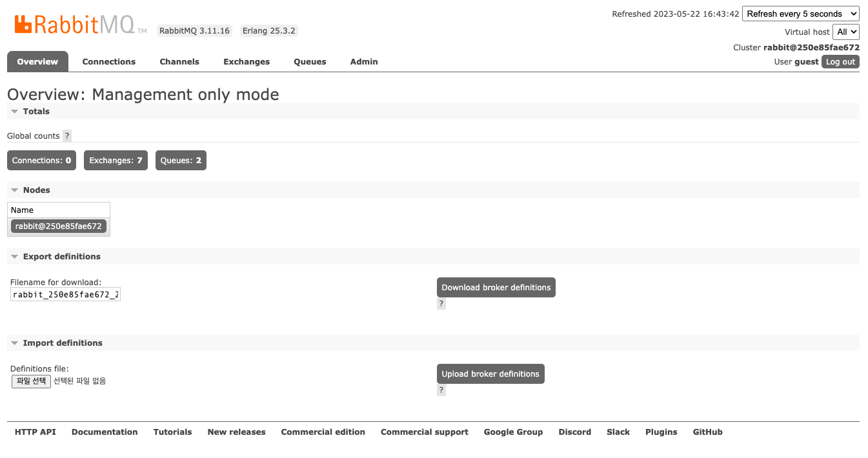Click the Refreshed 2023-05-22 timestamp text
868x458 pixels.
(x=676, y=14)
